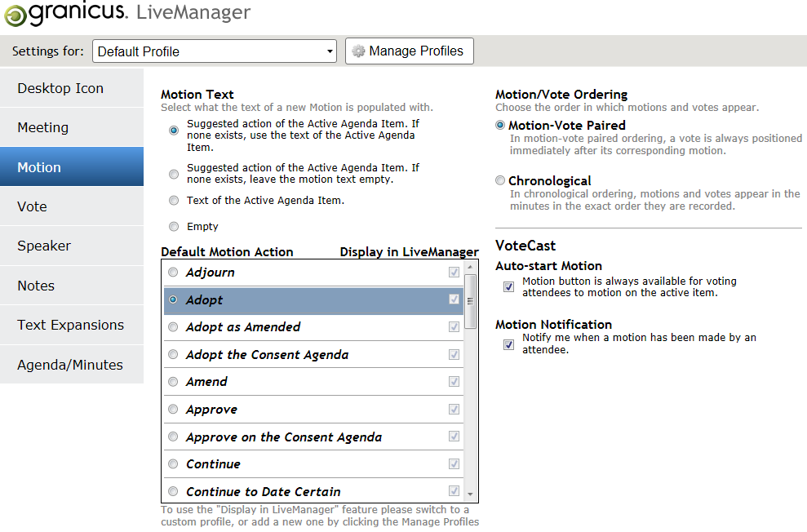Image resolution: width=807 pixels, height=532 pixels.
Task: Switch to the Vote settings tab
Action: pos(72,206)
